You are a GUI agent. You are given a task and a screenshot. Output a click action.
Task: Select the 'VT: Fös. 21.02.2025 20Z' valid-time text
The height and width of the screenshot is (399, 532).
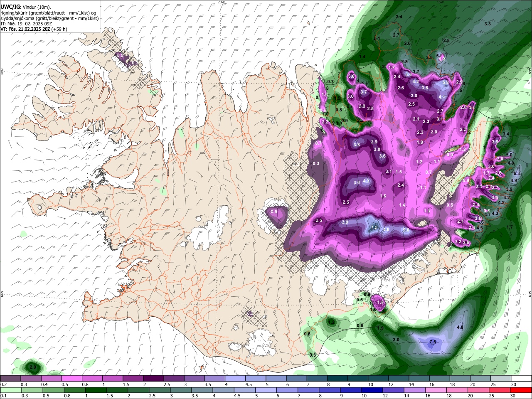[x=25, y=29]
